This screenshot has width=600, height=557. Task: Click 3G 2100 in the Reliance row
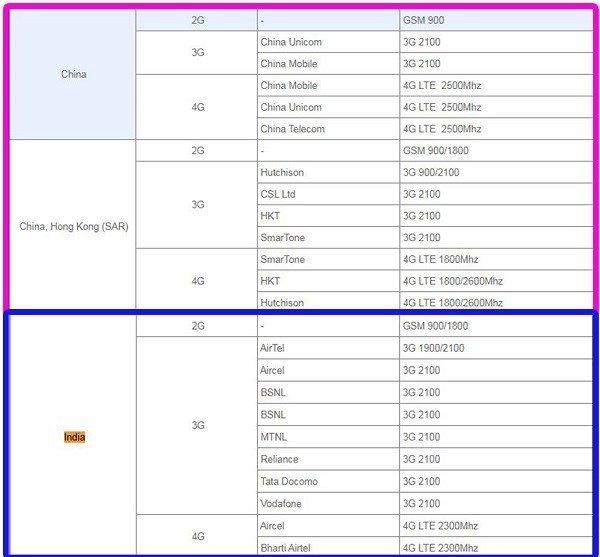coord(496,459)
